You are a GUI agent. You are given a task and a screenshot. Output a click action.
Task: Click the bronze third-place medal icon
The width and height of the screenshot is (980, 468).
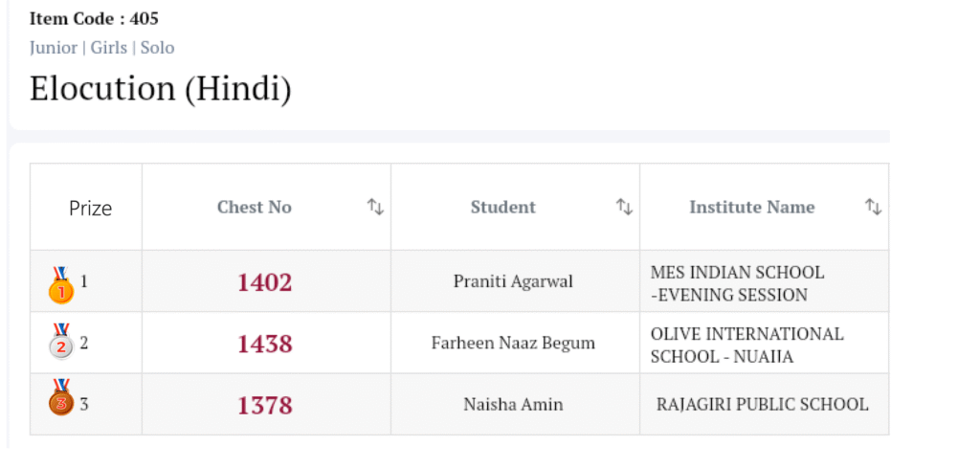[x=61, y=397]
